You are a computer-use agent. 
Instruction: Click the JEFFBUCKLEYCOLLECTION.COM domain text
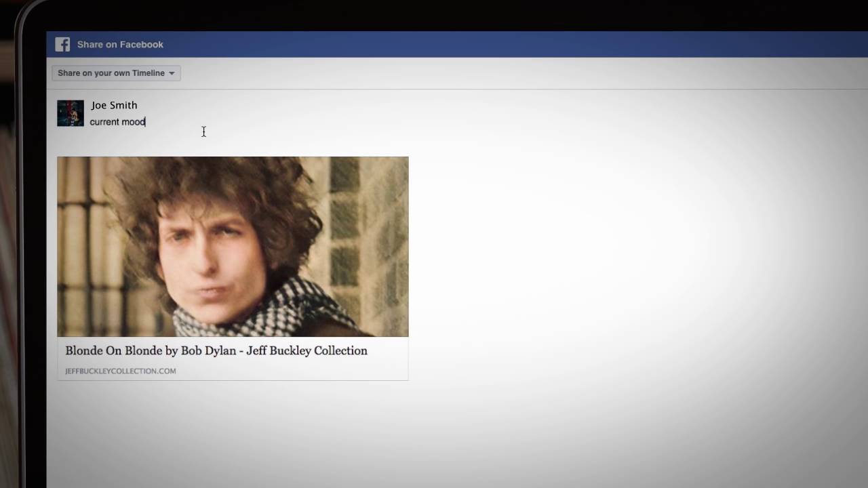tap(121, 371)
